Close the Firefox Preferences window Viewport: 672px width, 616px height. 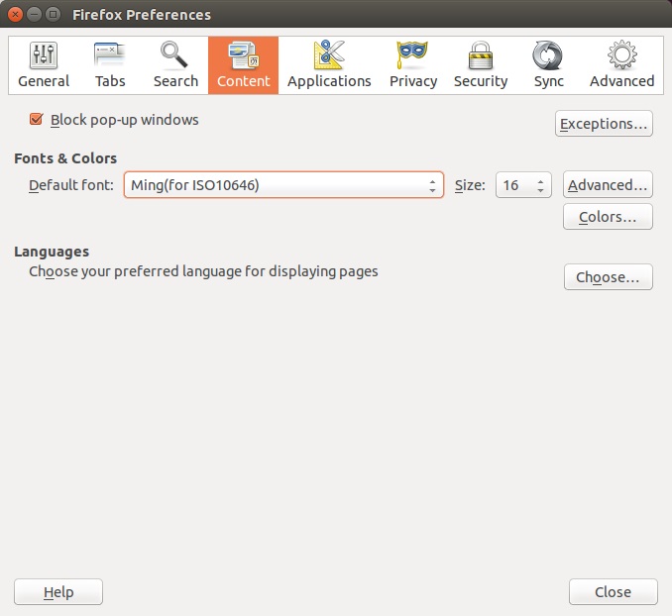15,14
